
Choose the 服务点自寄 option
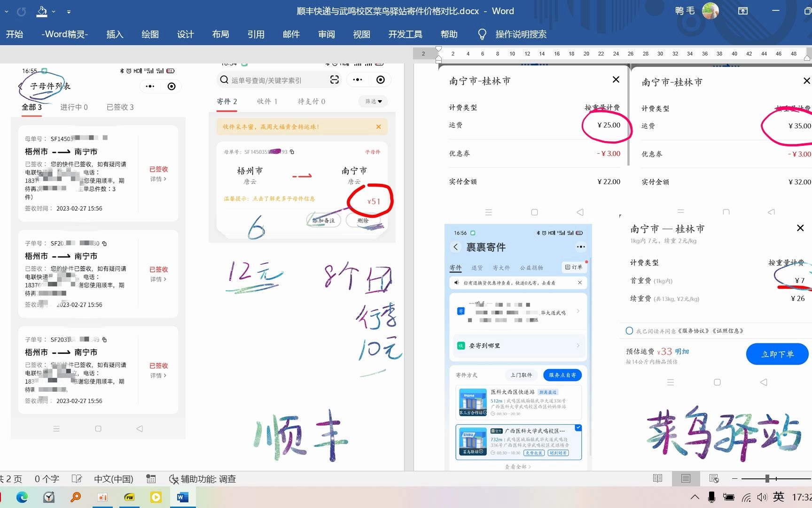[562, 375]
